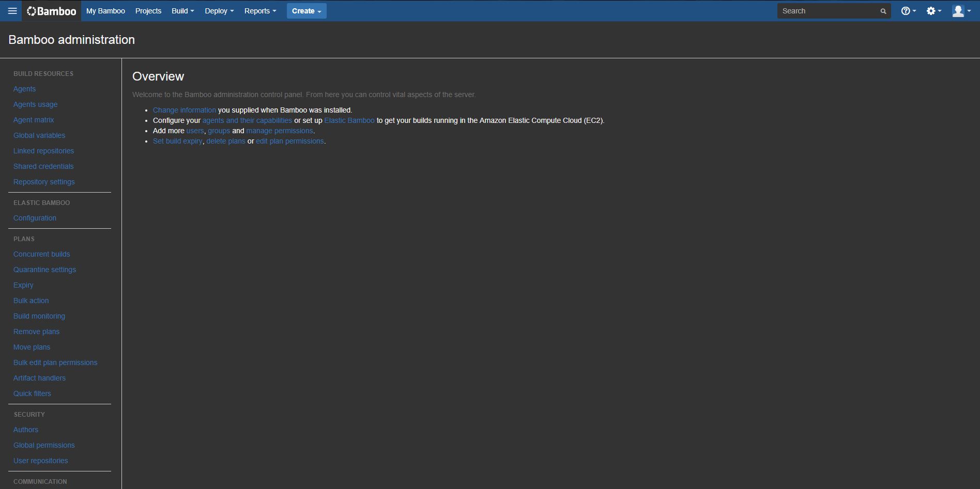Open User repositories page

click(41, 461)
